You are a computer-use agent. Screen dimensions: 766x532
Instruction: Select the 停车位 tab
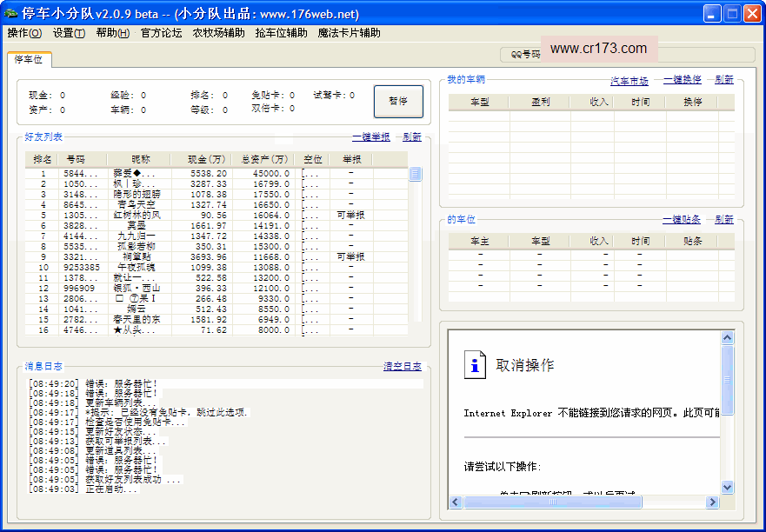(30, 59)
